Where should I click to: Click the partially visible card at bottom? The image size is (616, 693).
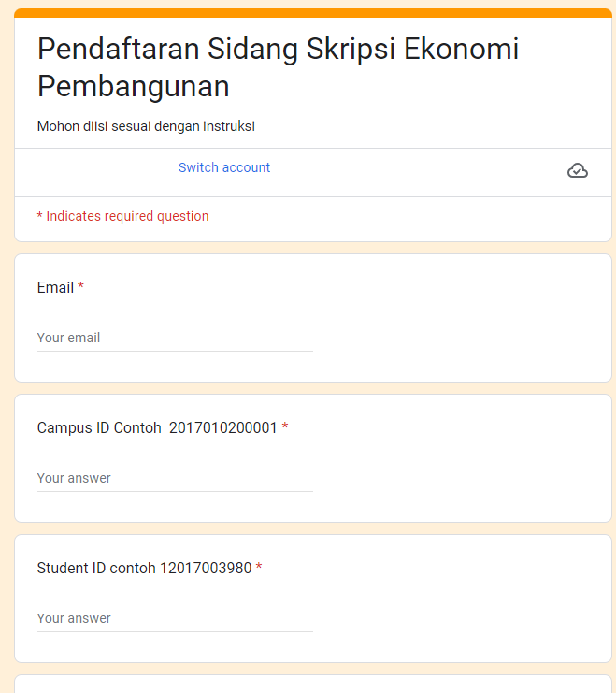click(x=313, y=685)
